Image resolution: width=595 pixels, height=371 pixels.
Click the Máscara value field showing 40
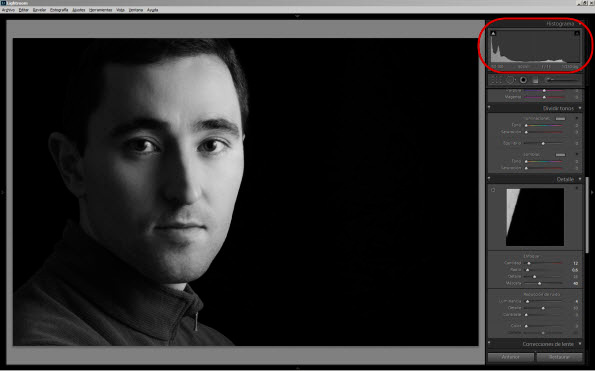pos(575,283)
